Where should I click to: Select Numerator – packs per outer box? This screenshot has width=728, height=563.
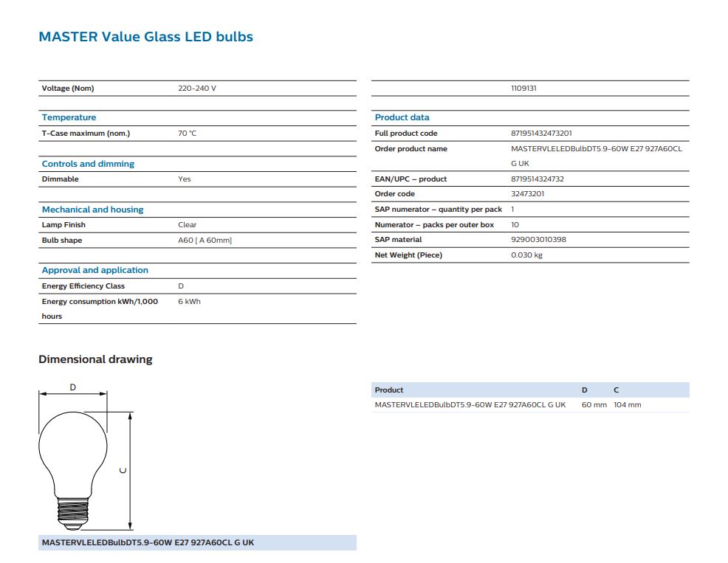pyautogui.click(x=434, y=224)
